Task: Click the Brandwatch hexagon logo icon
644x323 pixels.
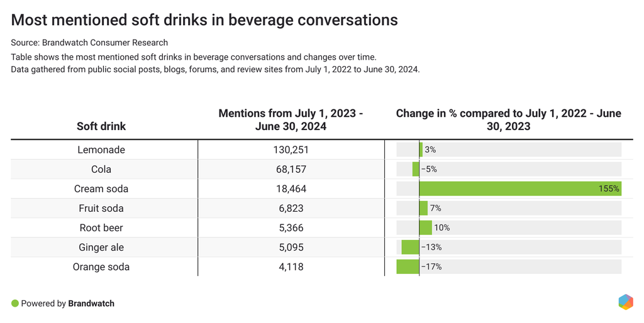Action: (625, 302)
